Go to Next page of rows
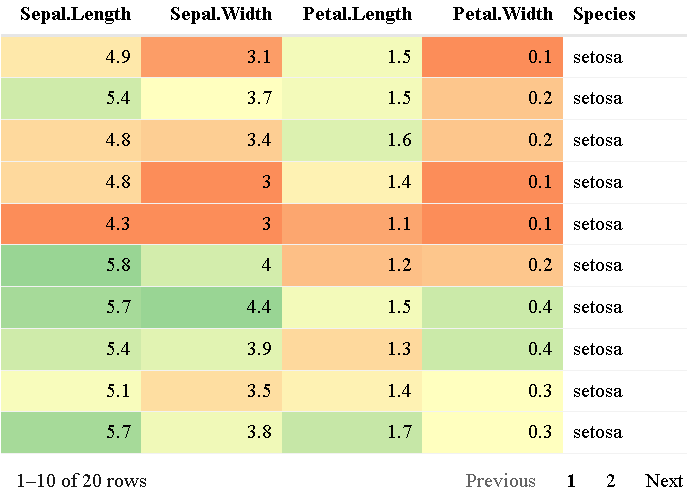The image size is (687, 504). 664,481
